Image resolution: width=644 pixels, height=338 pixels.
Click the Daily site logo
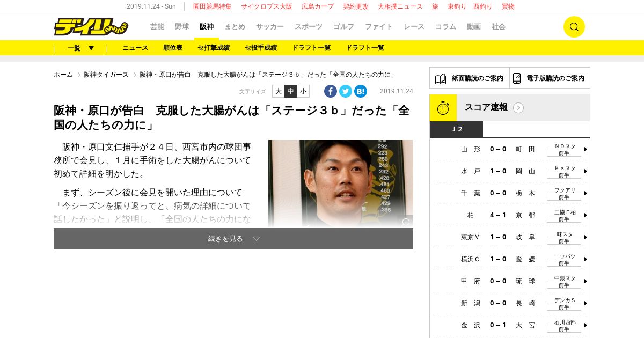91,26
